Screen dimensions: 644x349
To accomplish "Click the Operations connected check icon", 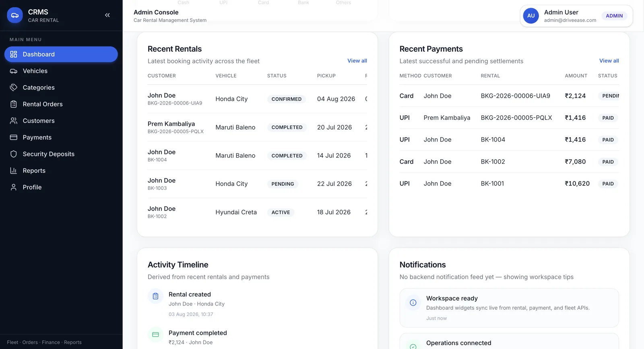I will tap(413, 346).
